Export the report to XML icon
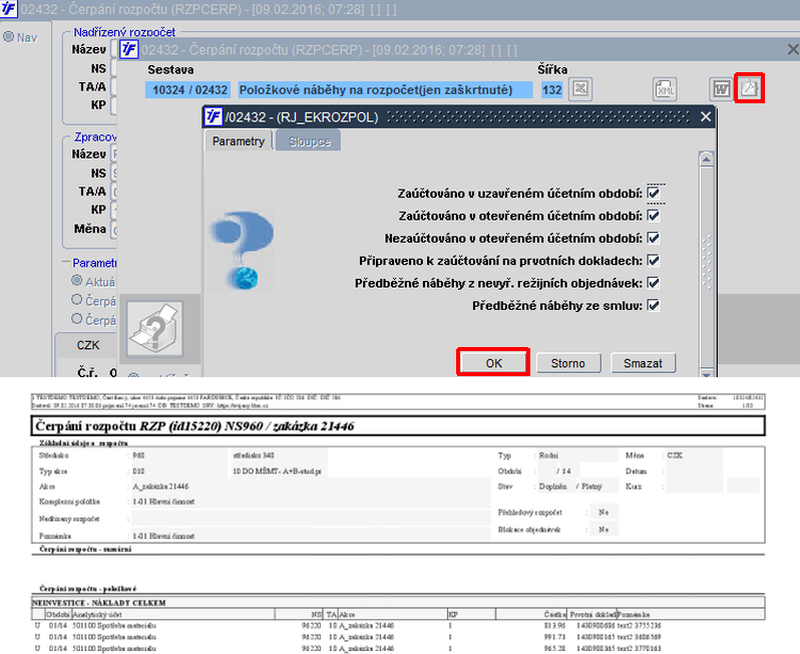 [665, 89]
